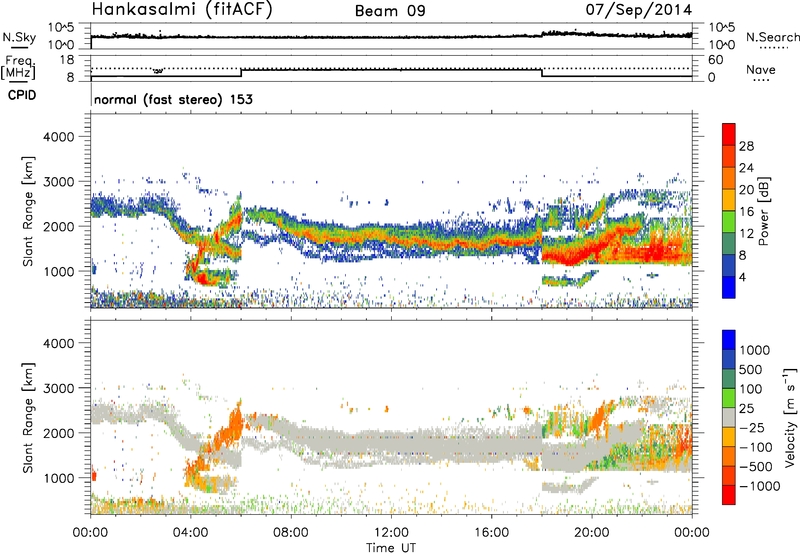Pick the red bottom segment of Velocity colorbar
The image size is (800, 554).
pos(729,495)
